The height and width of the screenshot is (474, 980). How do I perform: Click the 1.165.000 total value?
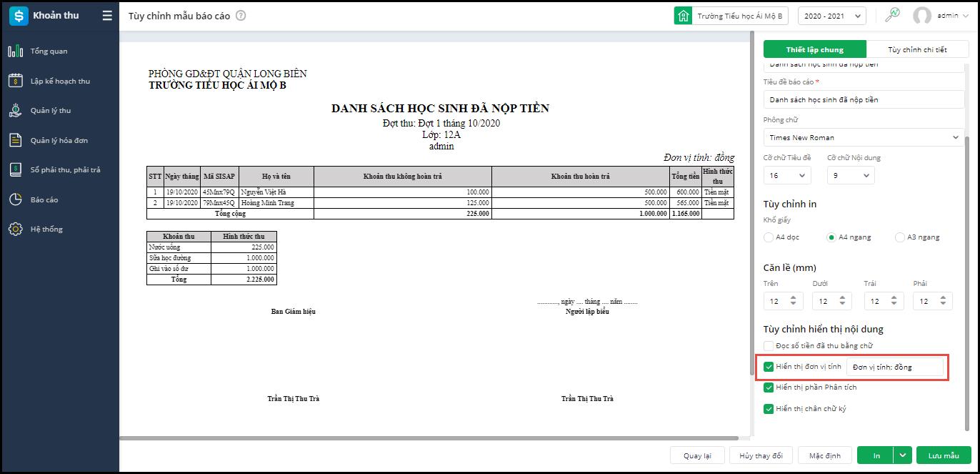click(x=686, y=213)
